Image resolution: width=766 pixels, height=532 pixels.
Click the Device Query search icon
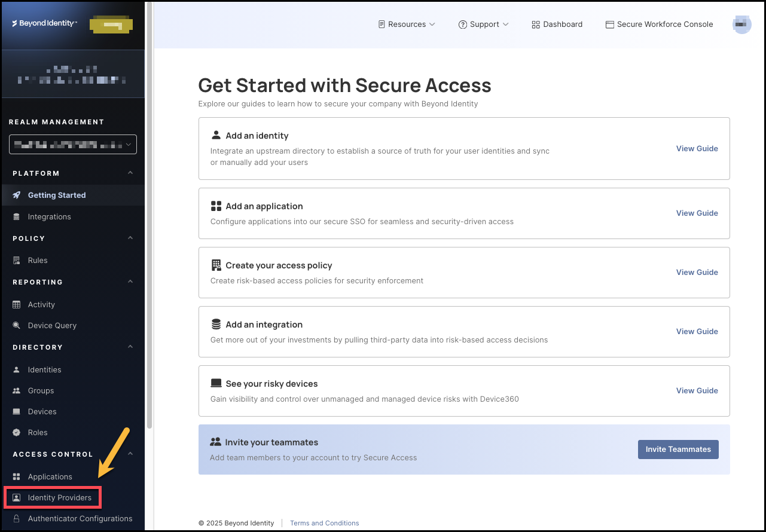click(x=17, y=326)
